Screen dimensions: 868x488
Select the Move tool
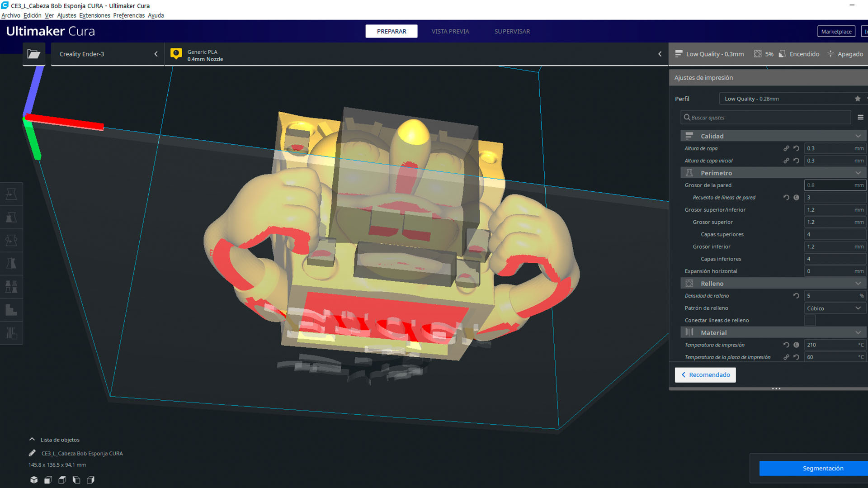tap(12, 194)
